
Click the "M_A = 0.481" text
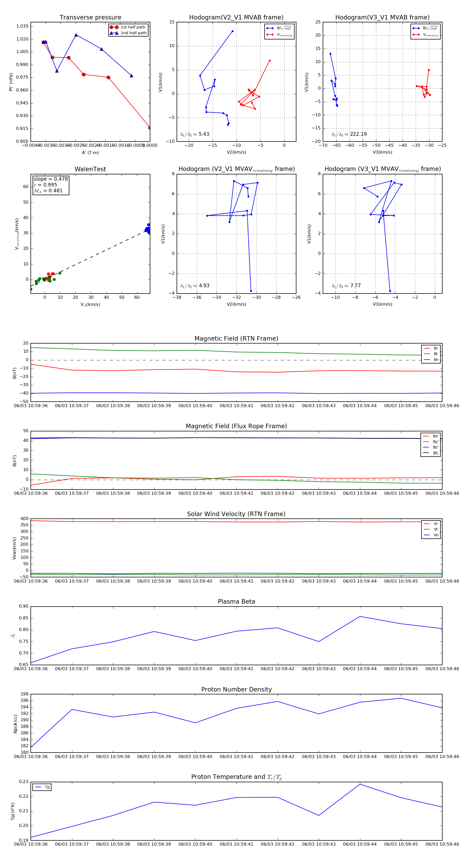(48, 191)
